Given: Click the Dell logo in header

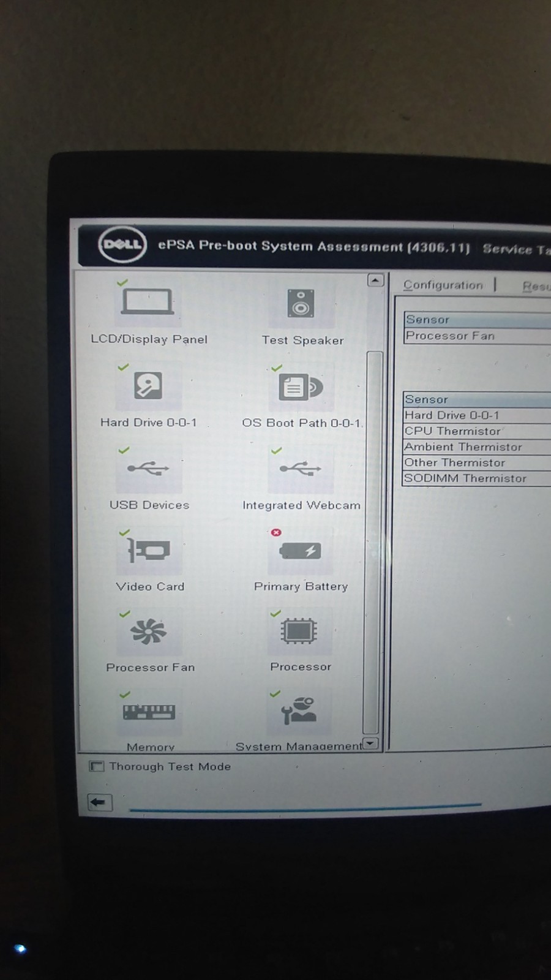Looking at the screenshot, I should click(122, 244).
